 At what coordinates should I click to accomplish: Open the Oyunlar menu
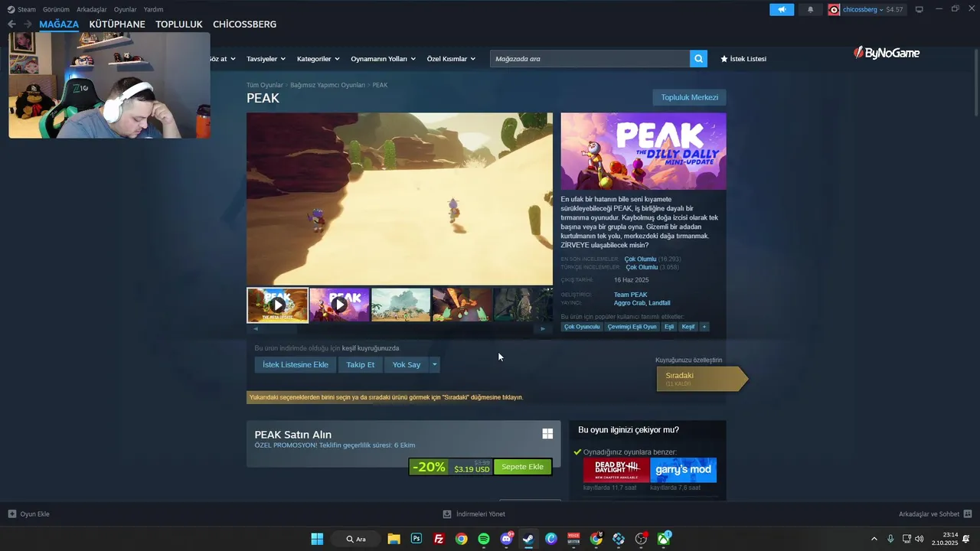coord(125,9)
